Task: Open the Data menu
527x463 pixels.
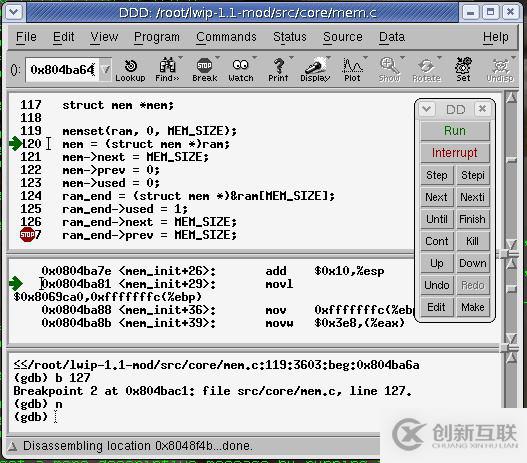Action: pos(392,37)
